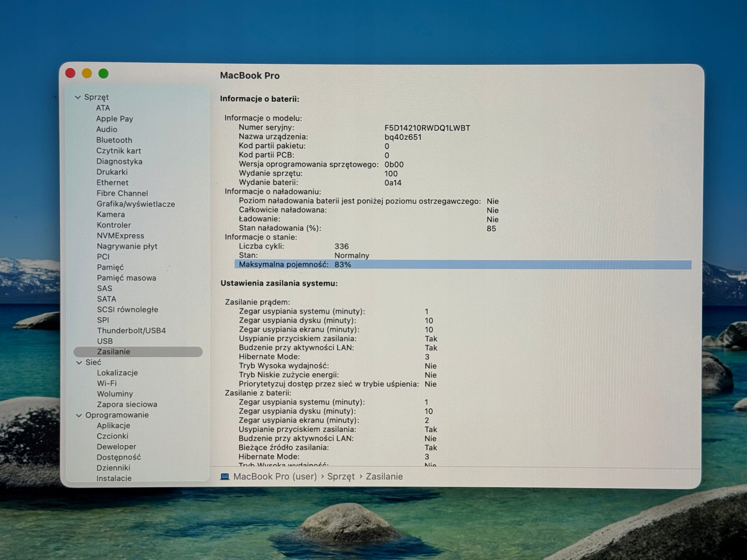The width and height of the screenshot is (747, 560).
Task: Select Dostępność in the sidebar
Action: point(119,457)
